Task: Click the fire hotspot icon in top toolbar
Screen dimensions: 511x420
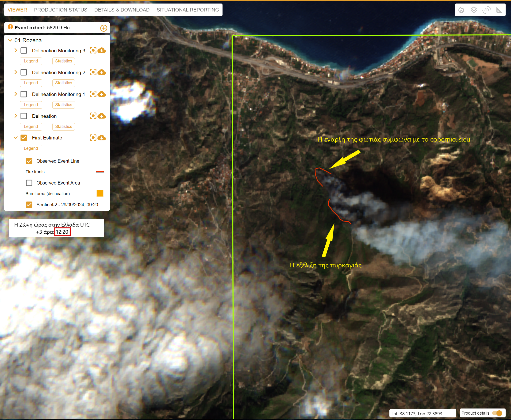Action: (x=461, y=10)
